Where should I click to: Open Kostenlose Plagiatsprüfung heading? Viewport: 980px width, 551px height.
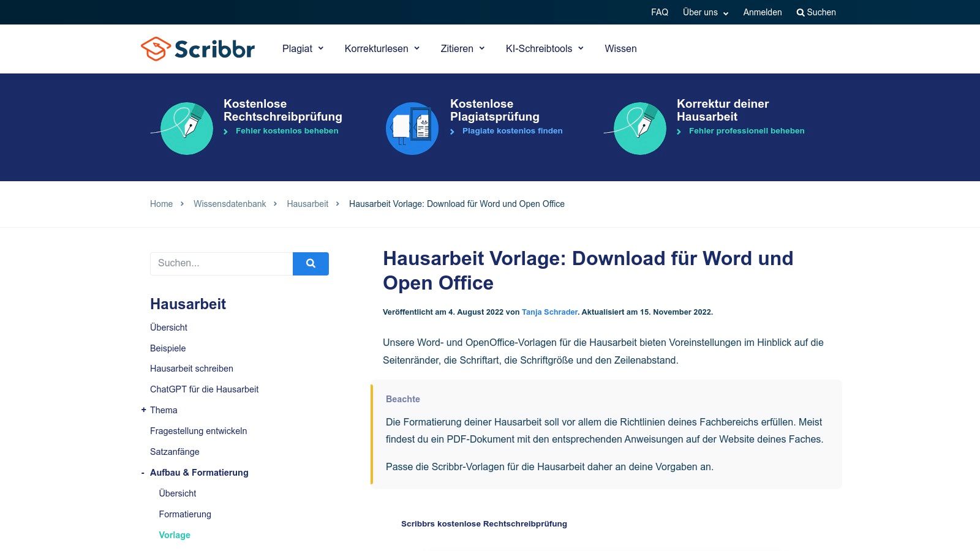(x=495, y=110)
